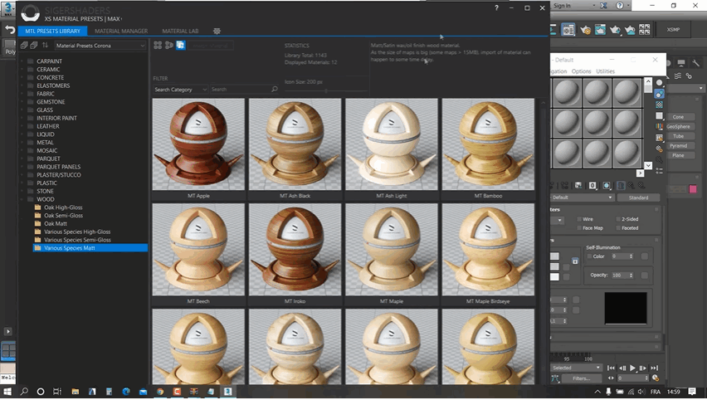This screenshot has width=707, height=400.
Task: Click the XSMP toolbar button
Action: click(x=673, y=30)
